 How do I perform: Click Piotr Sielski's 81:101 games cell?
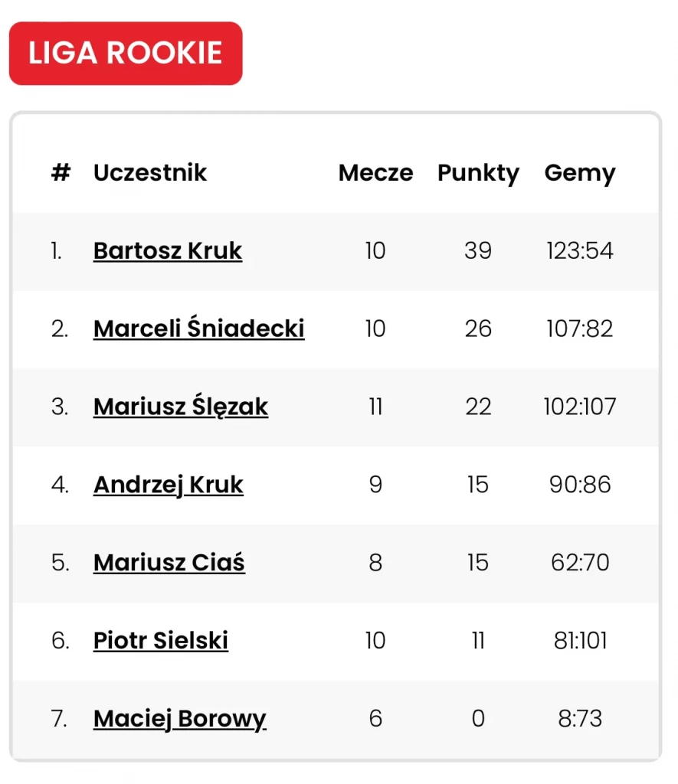[x=580, y=641]
